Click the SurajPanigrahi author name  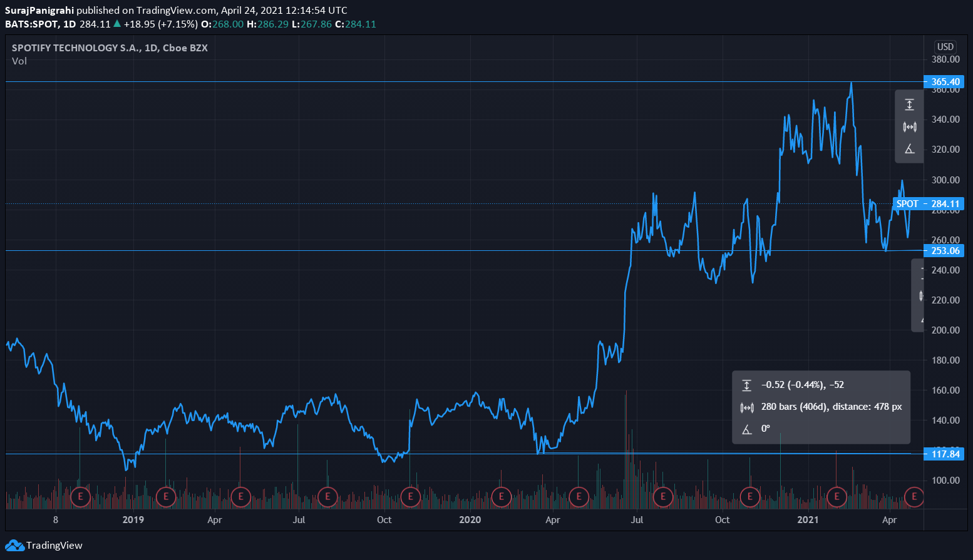click(x=39, y=11)
